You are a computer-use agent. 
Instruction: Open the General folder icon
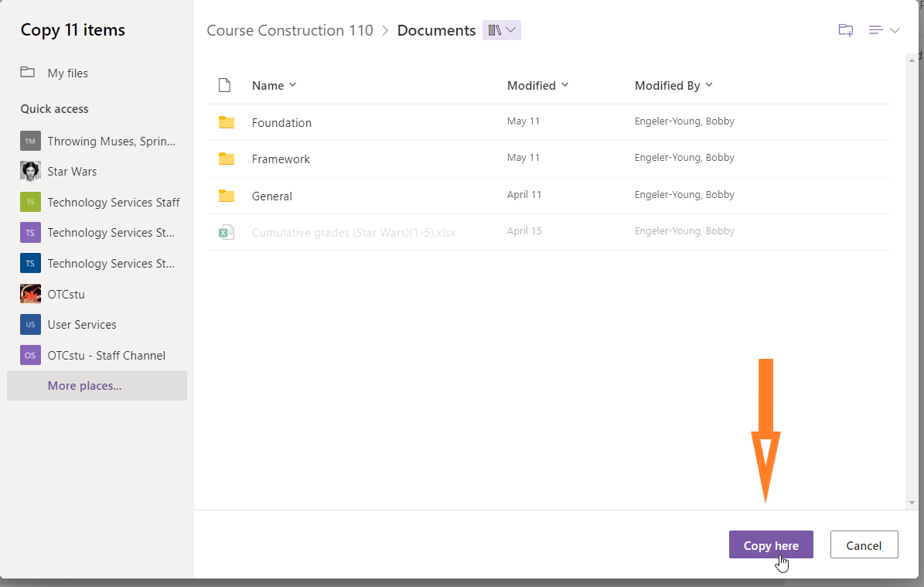227,196
